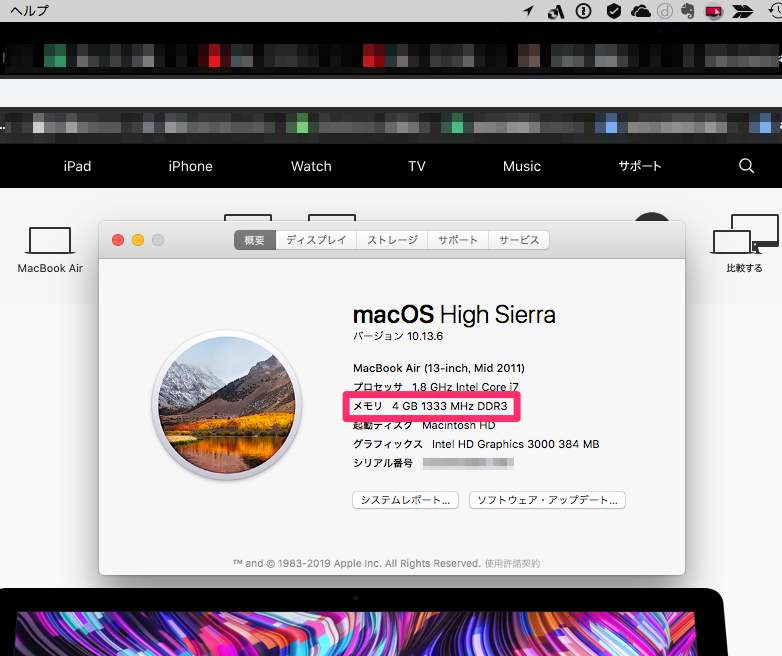This screenshot has height=656, width=782.
Task: Open the font sync icon with letter A
Action: 556,11
